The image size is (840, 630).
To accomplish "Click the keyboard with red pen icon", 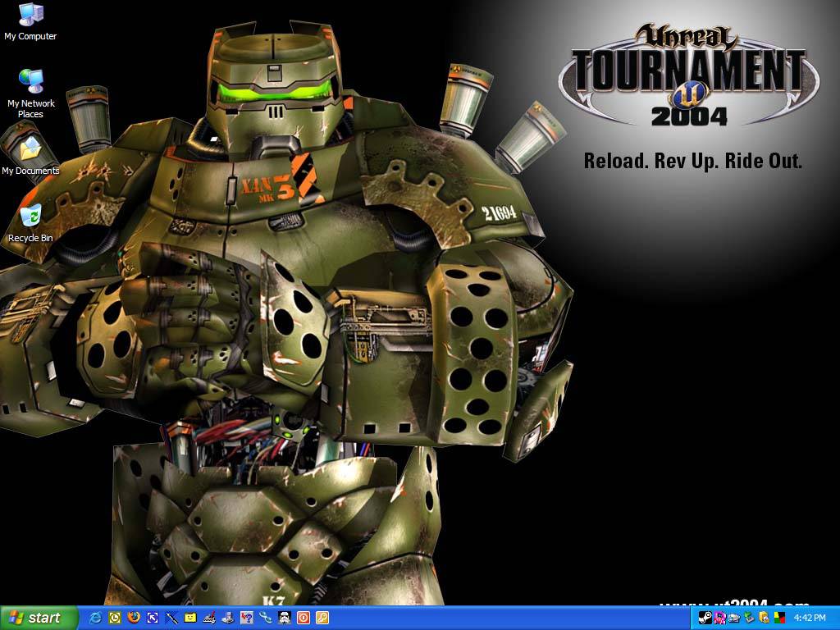I will [x=209, y=618].
